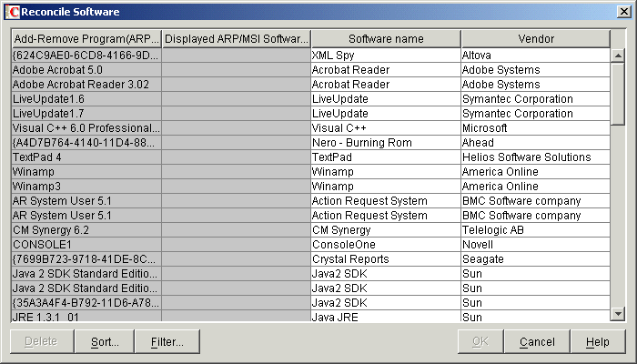Click the Crystal Reports cell
Screen dimensions: 637x364
(386, 259)
